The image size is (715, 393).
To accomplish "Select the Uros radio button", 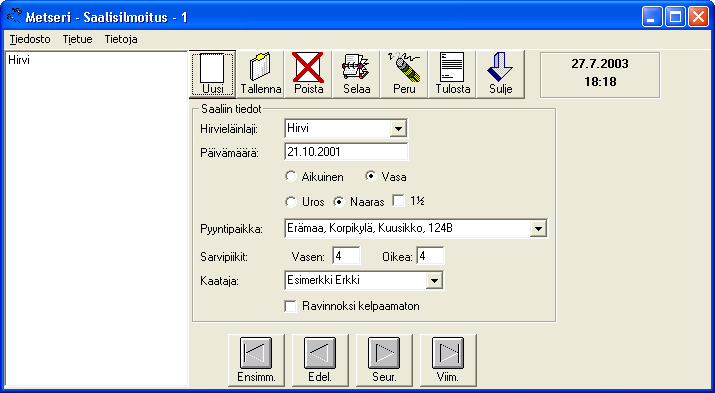I will (290, 202).
